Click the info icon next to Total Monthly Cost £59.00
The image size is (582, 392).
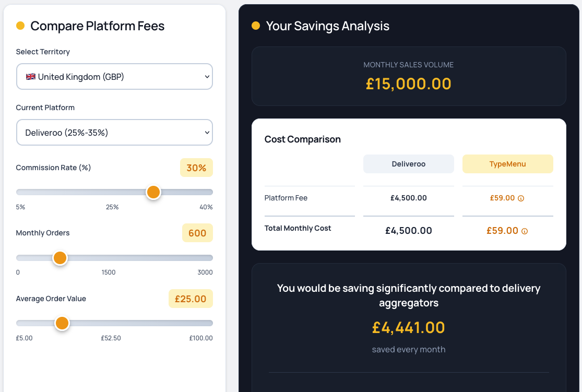tap(524, 231)
